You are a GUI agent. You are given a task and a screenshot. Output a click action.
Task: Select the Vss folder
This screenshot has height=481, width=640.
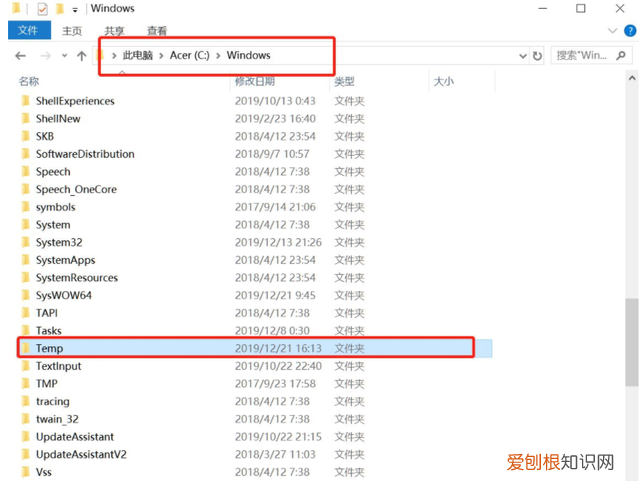44,472
